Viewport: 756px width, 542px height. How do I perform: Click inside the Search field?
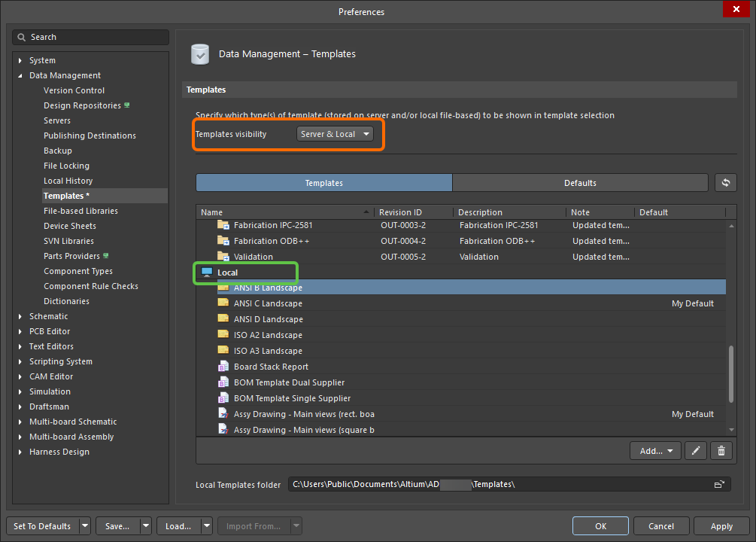click(x=90, y=37)
